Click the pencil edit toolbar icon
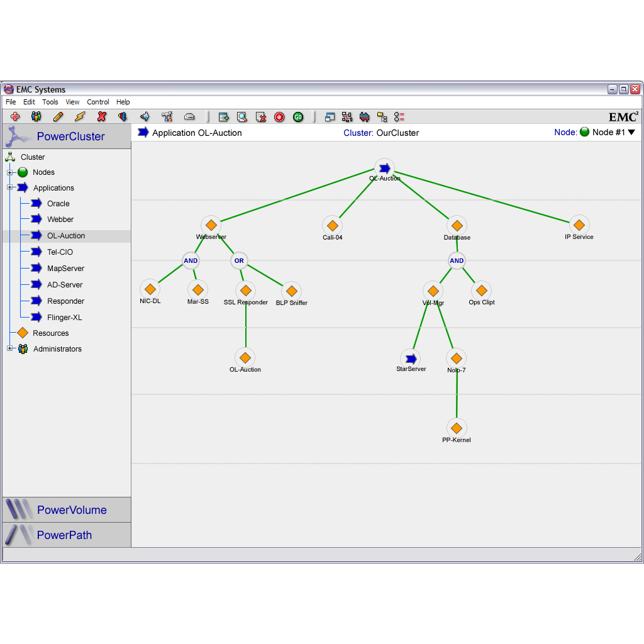The image size is (644, 644). click(x=58, y=116)
